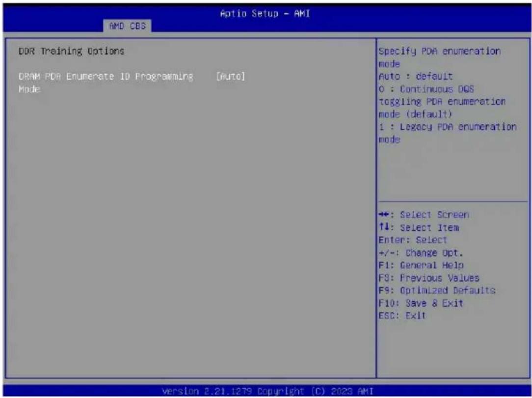This screenshot has width=532, height=398.
Task: Click the 'Auto : default' help line
Action: [415, 76]
